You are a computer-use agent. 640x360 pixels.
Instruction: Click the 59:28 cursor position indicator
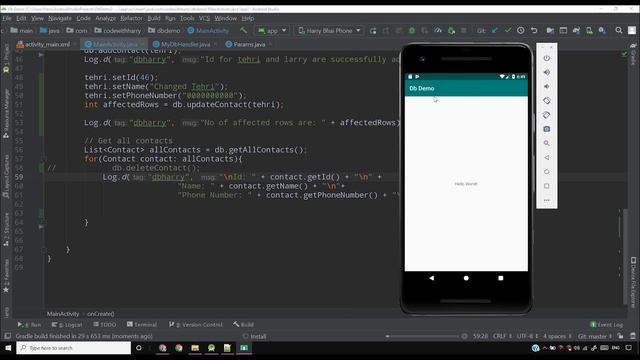(x=480, y=336)
